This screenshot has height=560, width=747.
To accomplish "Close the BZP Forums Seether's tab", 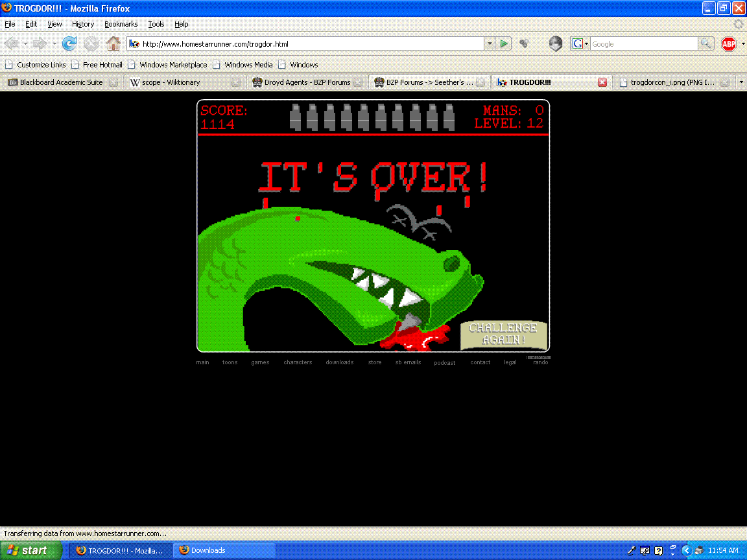I will 480,82.
